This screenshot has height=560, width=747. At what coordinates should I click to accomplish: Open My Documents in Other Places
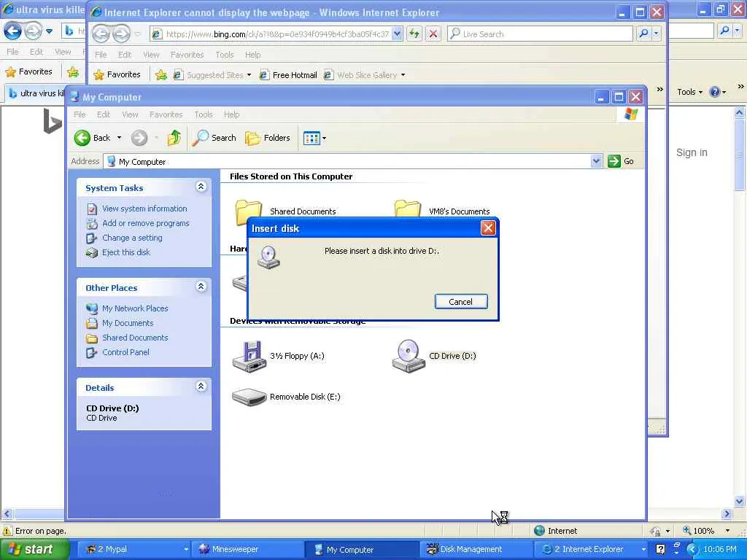click(x=128, y=323)
